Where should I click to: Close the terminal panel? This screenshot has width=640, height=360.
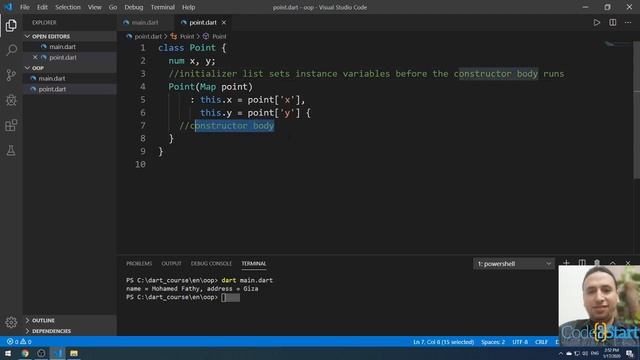coord(628,263)
